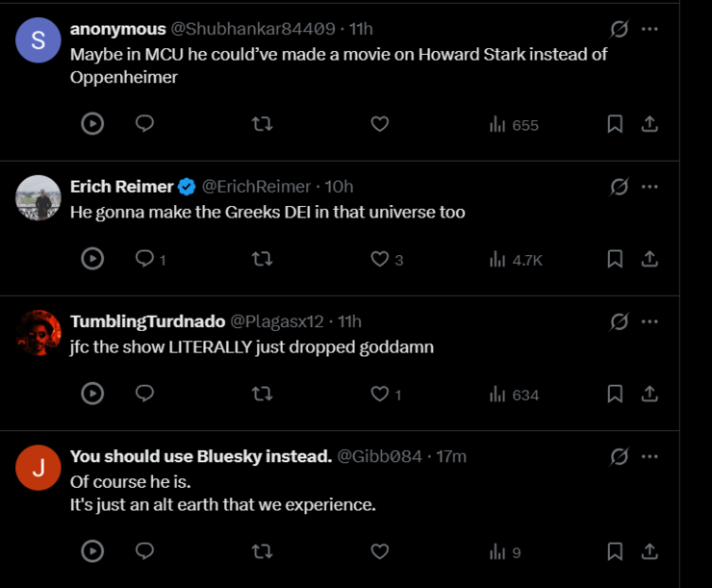
Task: Open more options on Erich Reimer's tweet
Action: (x=650, y=187)
